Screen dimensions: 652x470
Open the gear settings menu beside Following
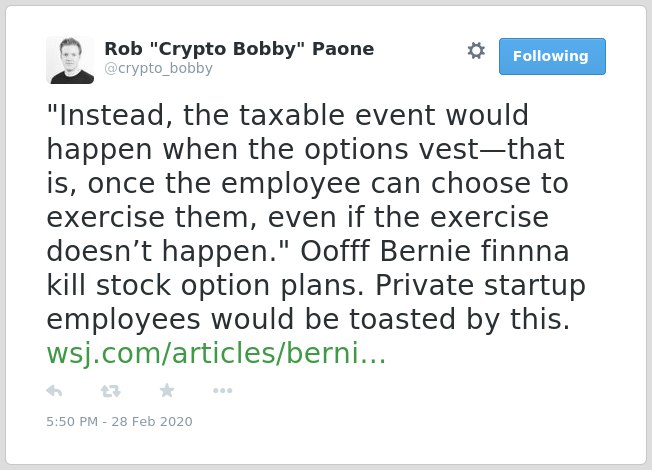[x=476, y=51]
